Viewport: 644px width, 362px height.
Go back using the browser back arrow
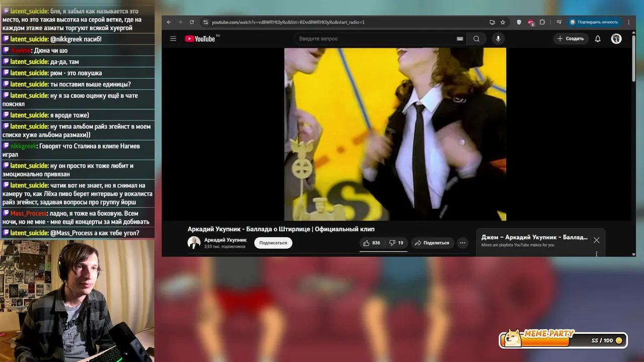coord(169,22)
